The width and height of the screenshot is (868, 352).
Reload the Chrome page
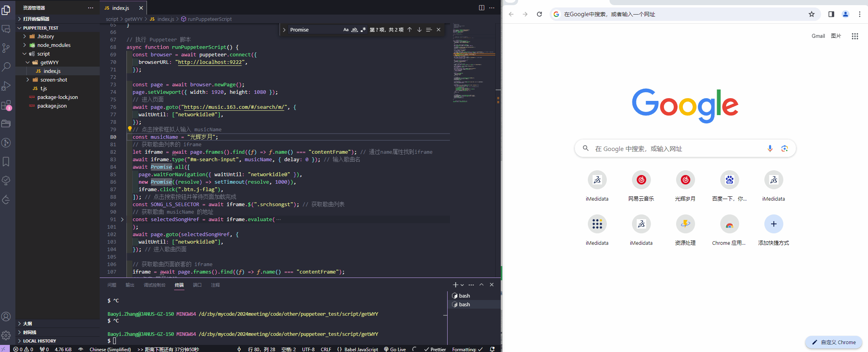click(539, 14)
